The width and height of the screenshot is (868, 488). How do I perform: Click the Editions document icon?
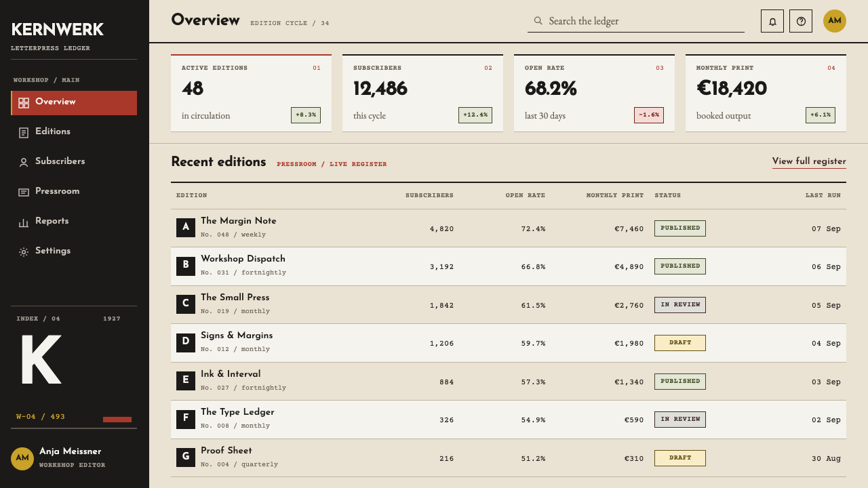click(24, 133)
